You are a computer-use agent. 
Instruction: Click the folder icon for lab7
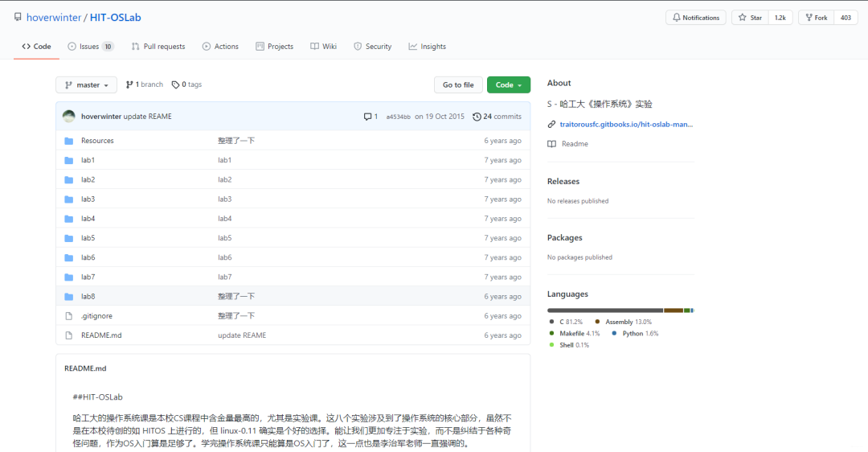tap(68, 277)
